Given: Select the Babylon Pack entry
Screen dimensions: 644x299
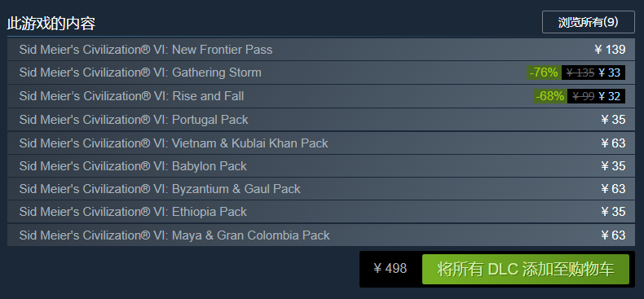Looking at the screenshot, I should click(x=320, y=166).
